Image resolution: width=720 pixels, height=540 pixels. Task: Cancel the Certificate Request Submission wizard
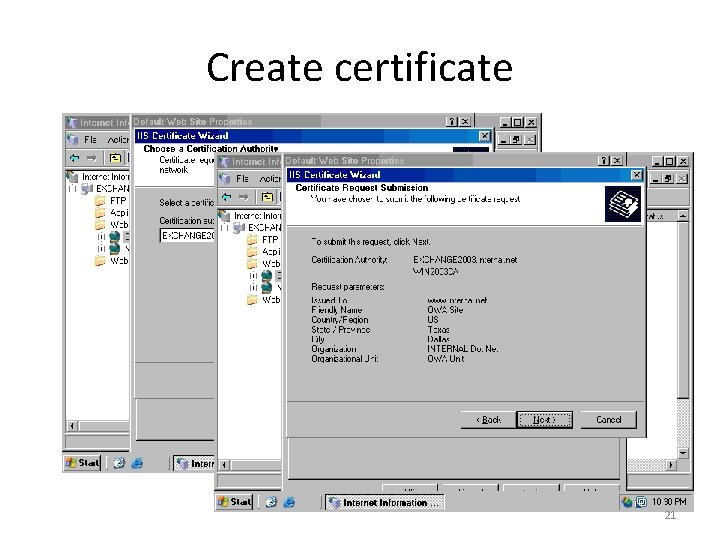[x=608, y=420]
